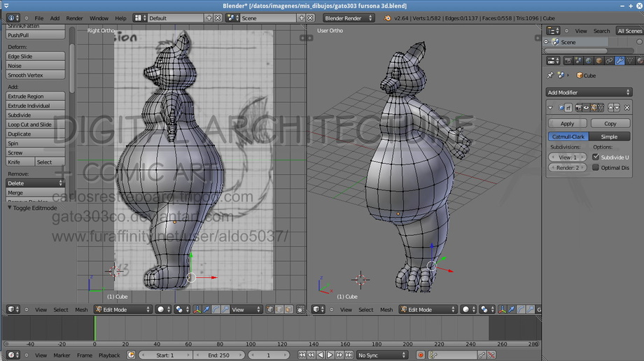Open the Add Modifier dropdown
The height and width of the screenshot is (361, 644).
[589, 92]
